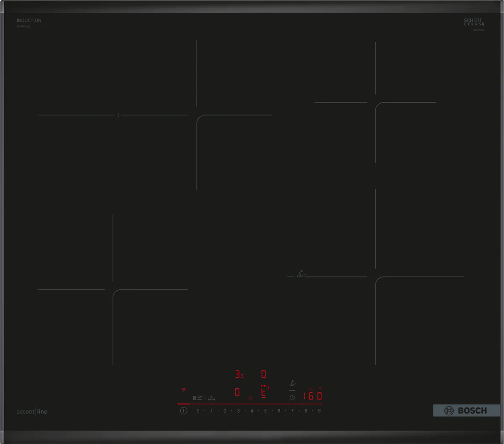Tap the E timer display segment
Screen dimensions: 504x444
click(263, 394)
